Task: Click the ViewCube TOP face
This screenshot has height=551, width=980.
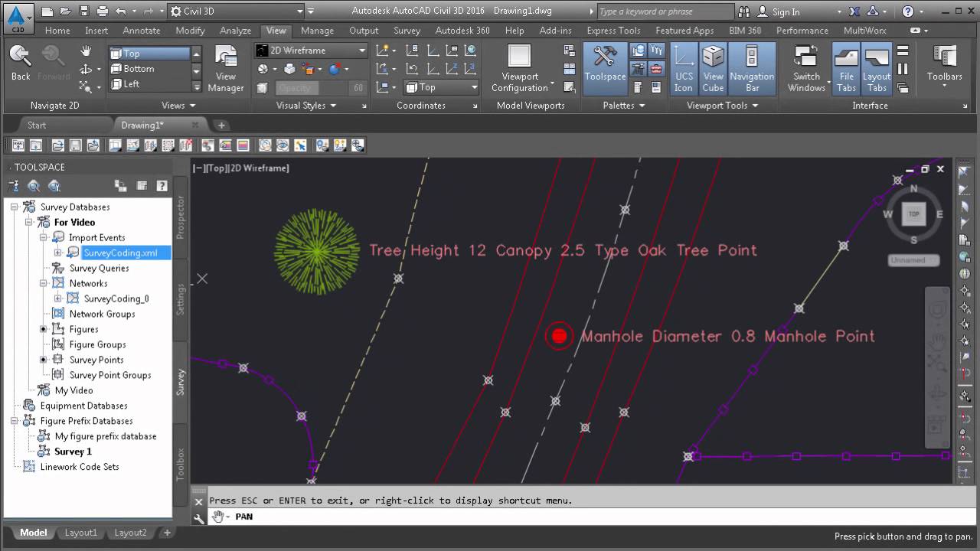Action: [913, 214]
